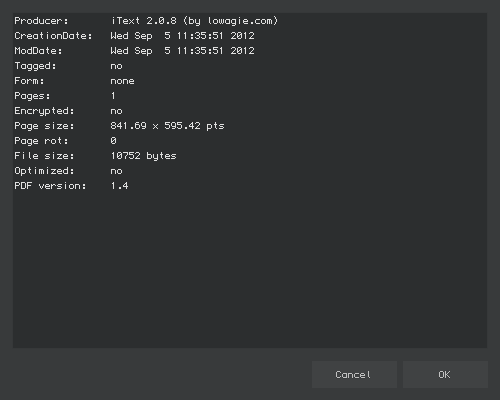Select the Producer line in properties
Screen dimensions: 500x400
click(x=146, y=21)
